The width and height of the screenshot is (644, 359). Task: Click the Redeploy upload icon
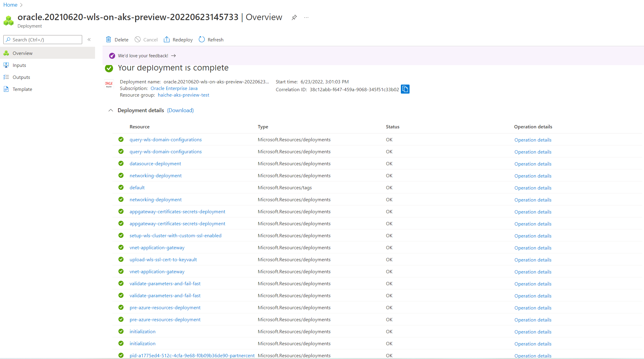[x=167, y=40]
